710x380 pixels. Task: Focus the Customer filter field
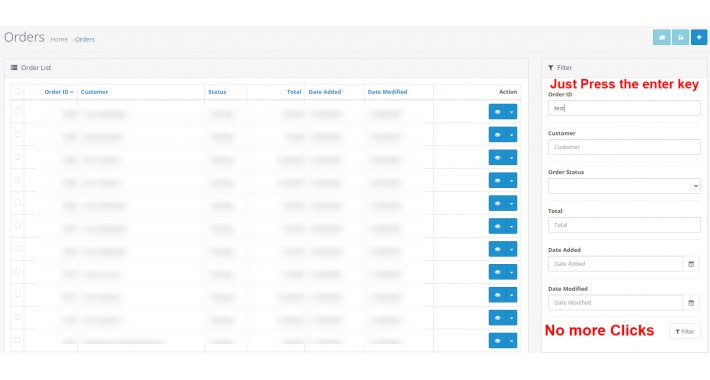[x=624, y=147]
